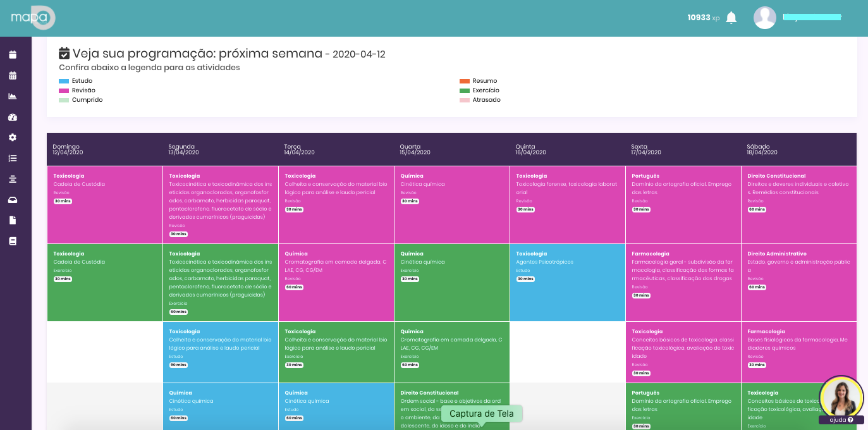The height and width of the screenshot is (430, 868).
Task: Click the plain calendar icon in sidebar
Action: pos(13,55)
